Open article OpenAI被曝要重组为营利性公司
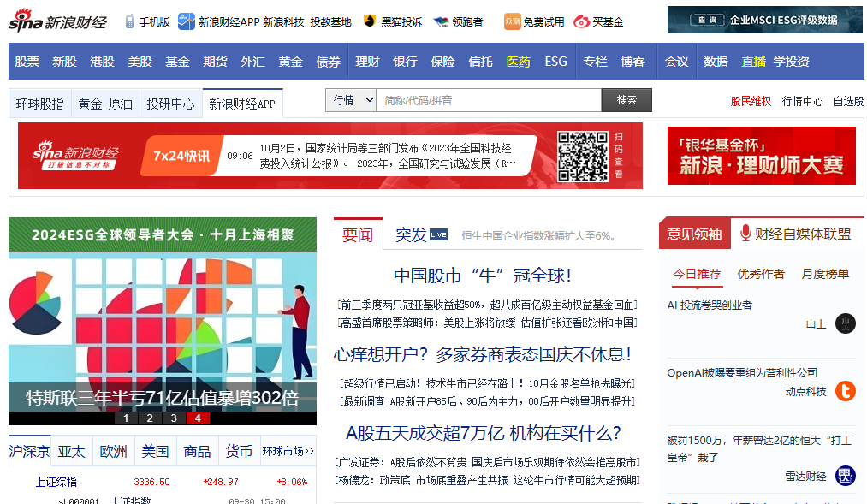Image resolution: width=867 pixels, height=504 pixels. [x=742, y=373]
